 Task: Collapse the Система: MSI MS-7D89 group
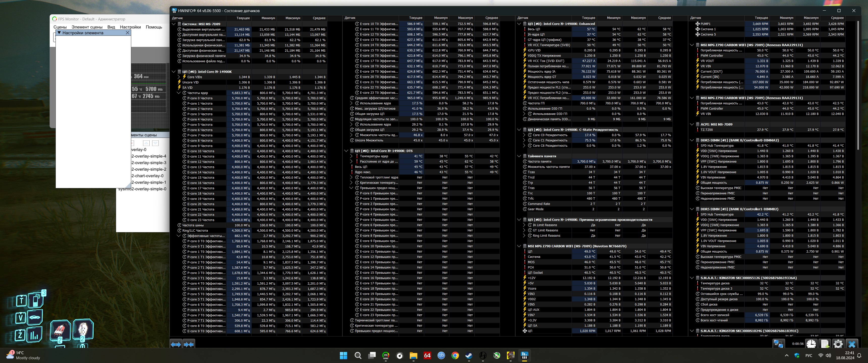[x=174, y=24]
